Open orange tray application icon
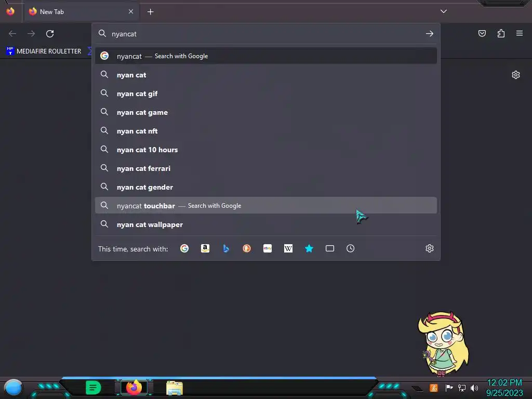This screenshot has width=532, height=399. (434, 388)
